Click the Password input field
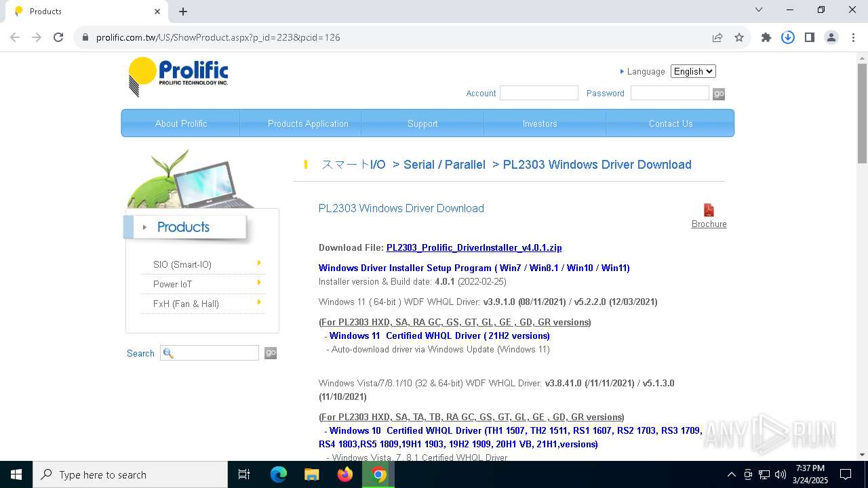The height and width of the screenshot is (488, 868). tap(670, 93)
